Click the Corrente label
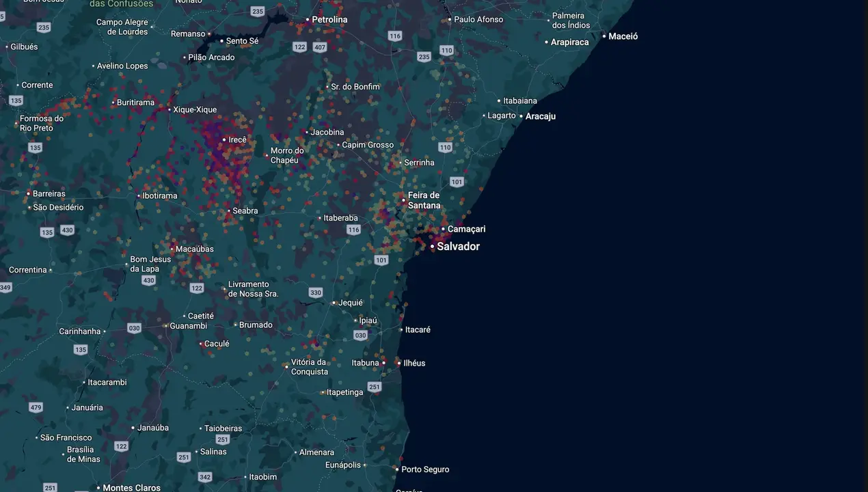Viewport: 868px width, 492px height. [x=37, y=85]
